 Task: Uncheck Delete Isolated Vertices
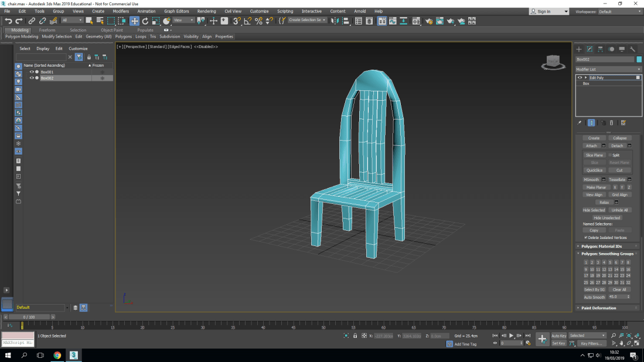click(586, 238)
